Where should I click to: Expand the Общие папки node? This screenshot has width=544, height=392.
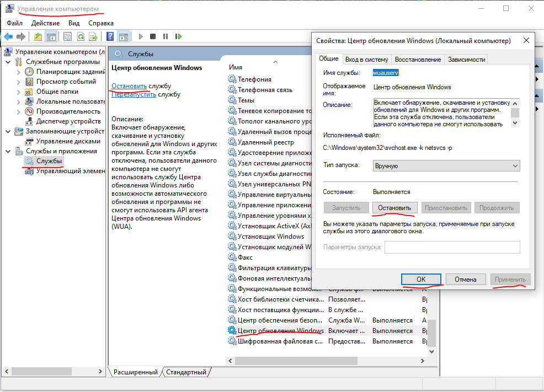(19, 92)
